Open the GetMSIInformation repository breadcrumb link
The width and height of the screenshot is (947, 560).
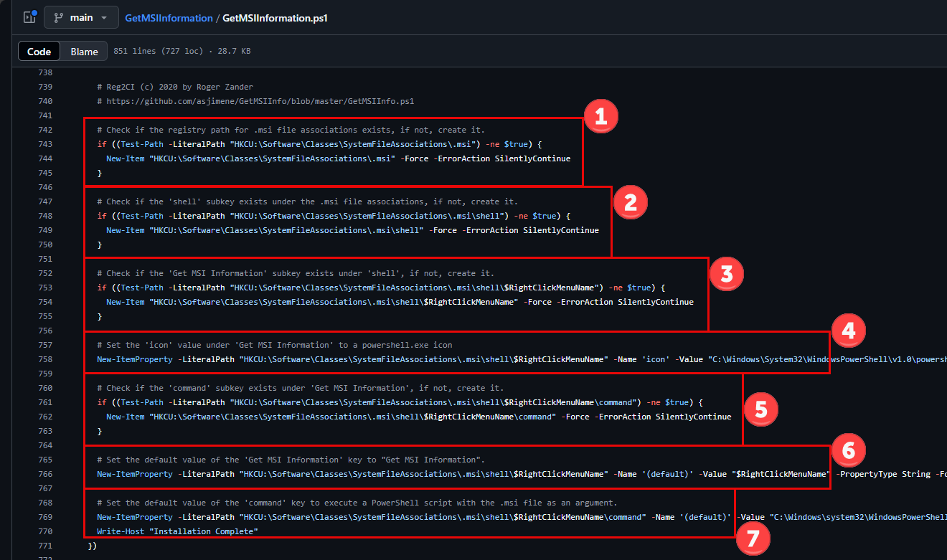[x=169, y=17]
